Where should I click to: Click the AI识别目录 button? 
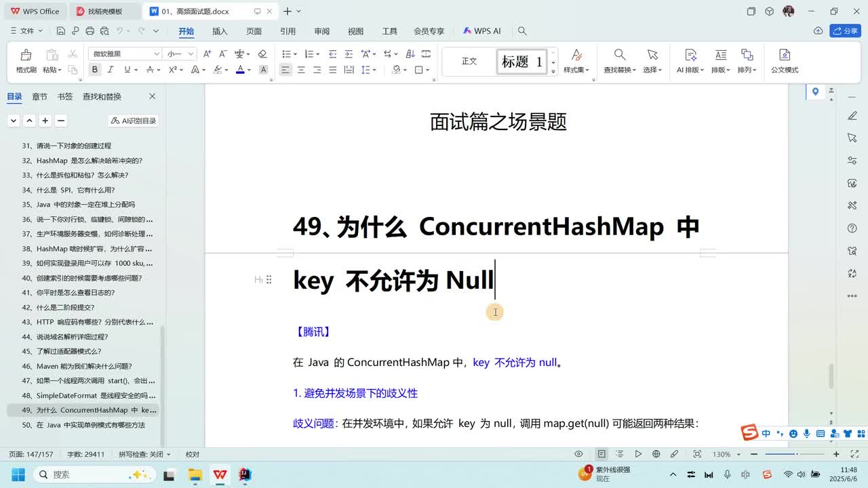click(134, 121)
